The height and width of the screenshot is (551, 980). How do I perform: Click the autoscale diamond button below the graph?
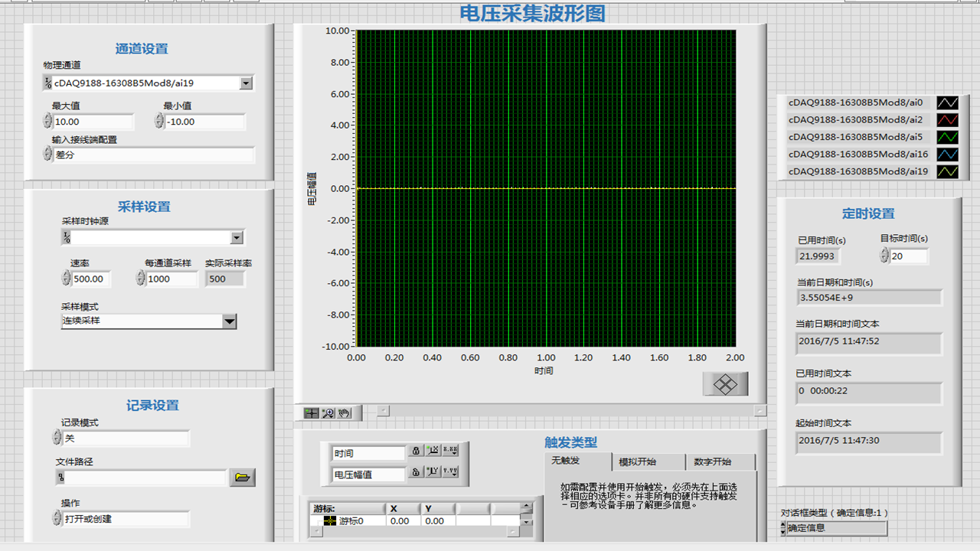(x=725, y=383)
